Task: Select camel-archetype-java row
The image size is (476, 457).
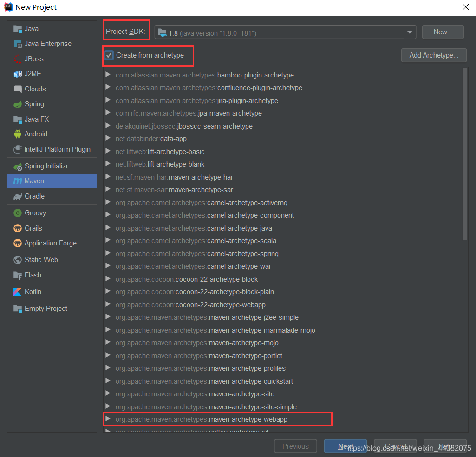Action: (x=282, y=228)
